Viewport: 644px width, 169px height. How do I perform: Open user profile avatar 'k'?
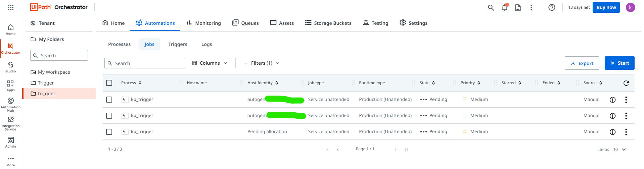click(630, 7)
